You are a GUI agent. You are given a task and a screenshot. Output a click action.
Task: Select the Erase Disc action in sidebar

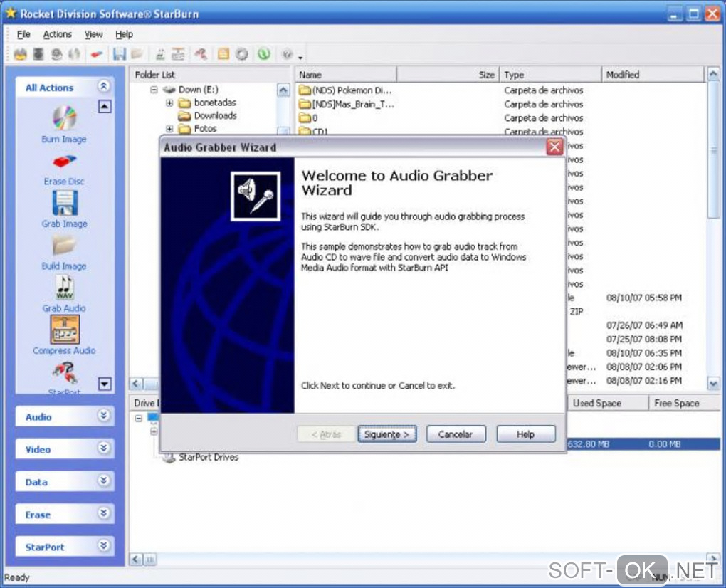click(64, 169)
